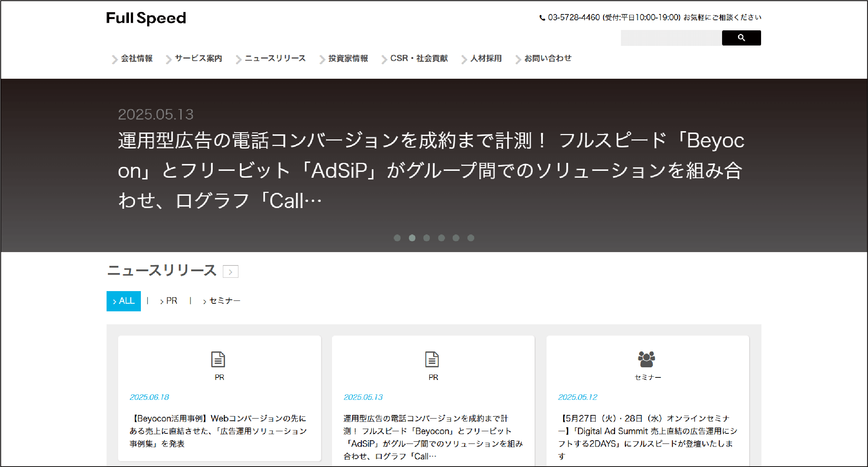
Task: Expand the 会社情報 navigation menu
Action: [136, 59]
